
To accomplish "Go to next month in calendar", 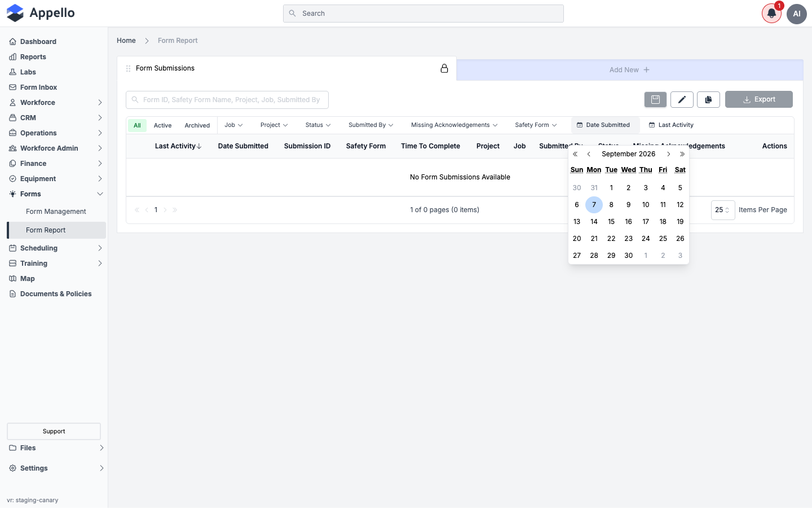I will pos(669,154).
